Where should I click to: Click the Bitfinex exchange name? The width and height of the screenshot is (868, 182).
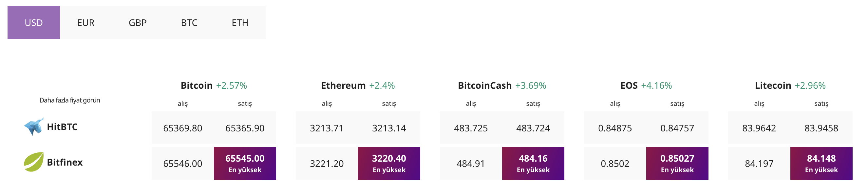point(65,162)
